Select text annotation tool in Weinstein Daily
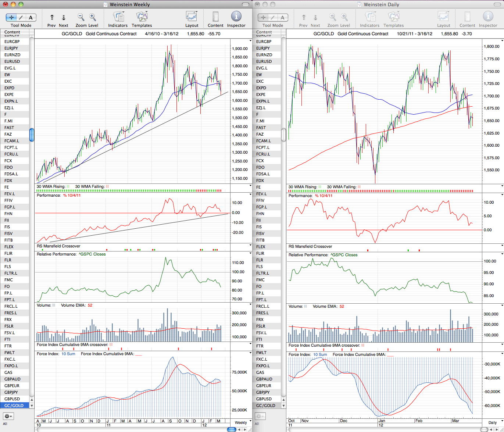 [x=282, y=17]
